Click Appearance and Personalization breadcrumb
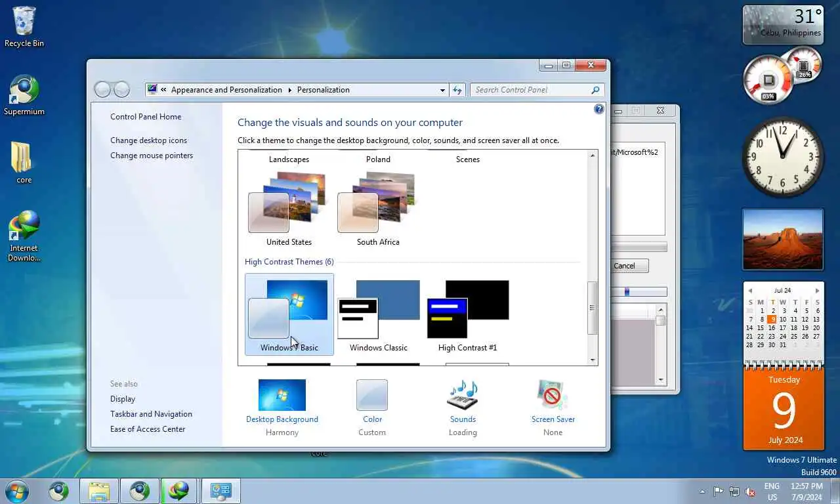Viewport: 840px width, 504px height. (x=226, y=90)
